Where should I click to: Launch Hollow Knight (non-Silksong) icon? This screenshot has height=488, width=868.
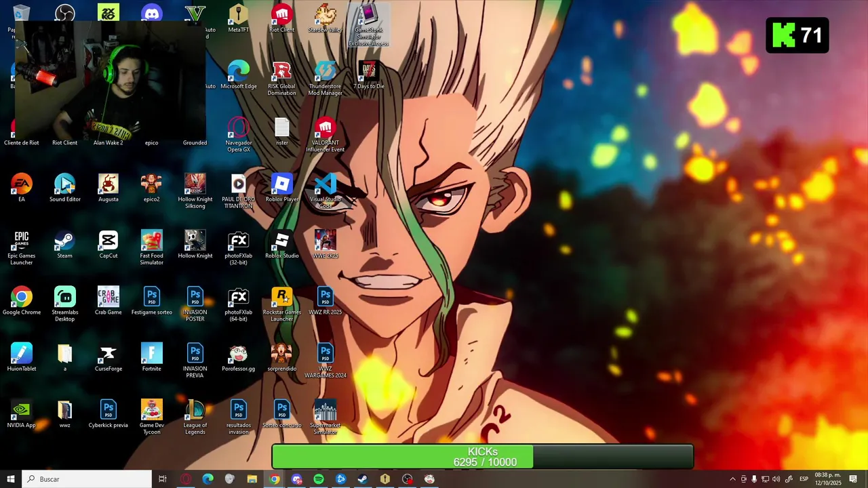(195, 245)
